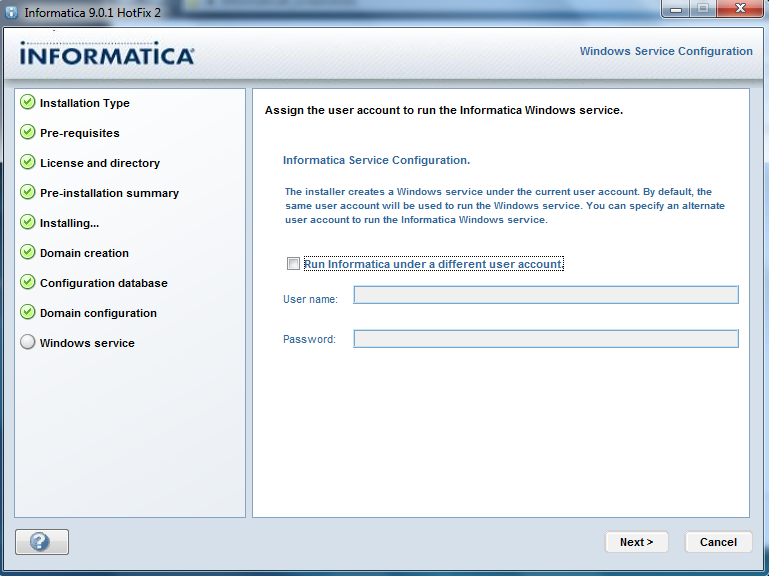This screenshot has height=576, width=769.
Task: Click the help question mark button
Action: coord(41,542)
